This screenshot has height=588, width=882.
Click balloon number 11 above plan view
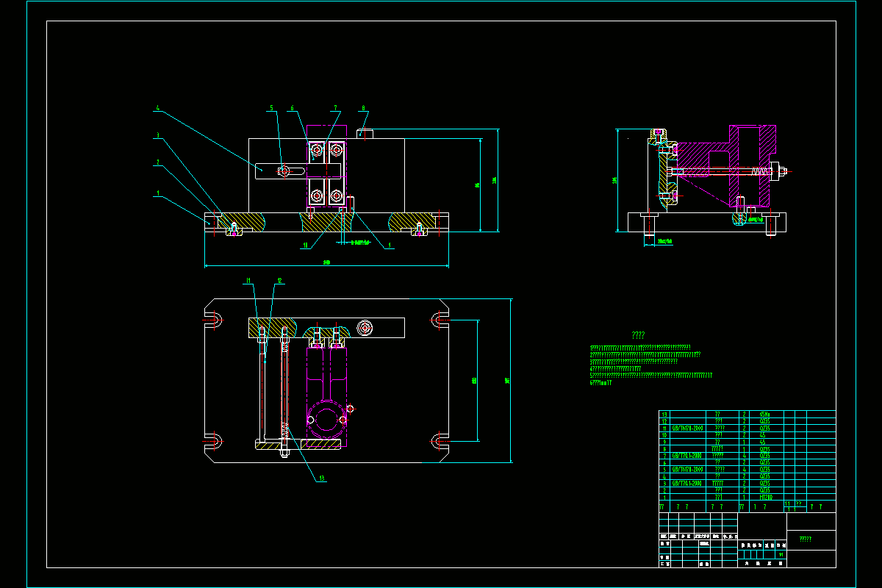[249, 280]
